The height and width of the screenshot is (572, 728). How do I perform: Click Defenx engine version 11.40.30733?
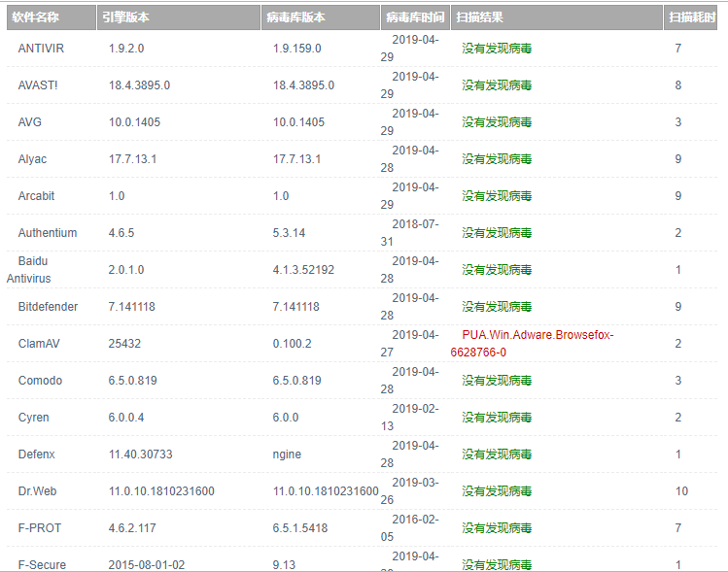141,454
